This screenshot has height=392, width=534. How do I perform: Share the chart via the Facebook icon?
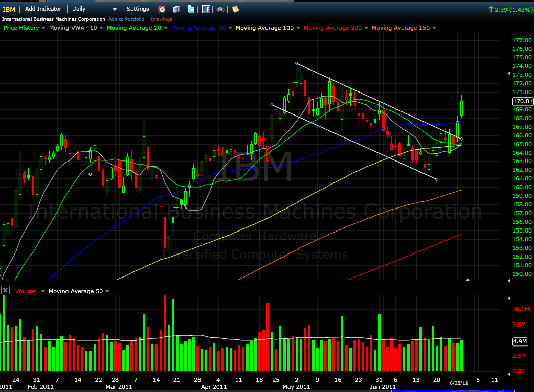[206, 9]
